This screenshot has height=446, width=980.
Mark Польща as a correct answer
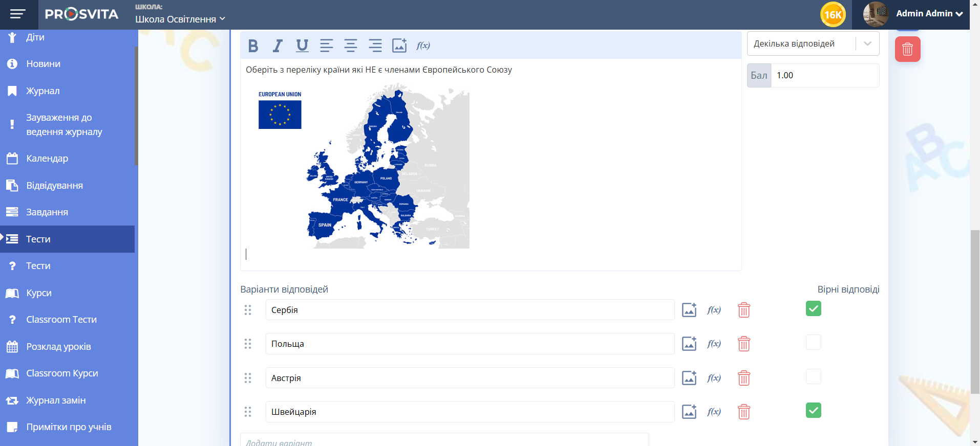pos(813,343)
